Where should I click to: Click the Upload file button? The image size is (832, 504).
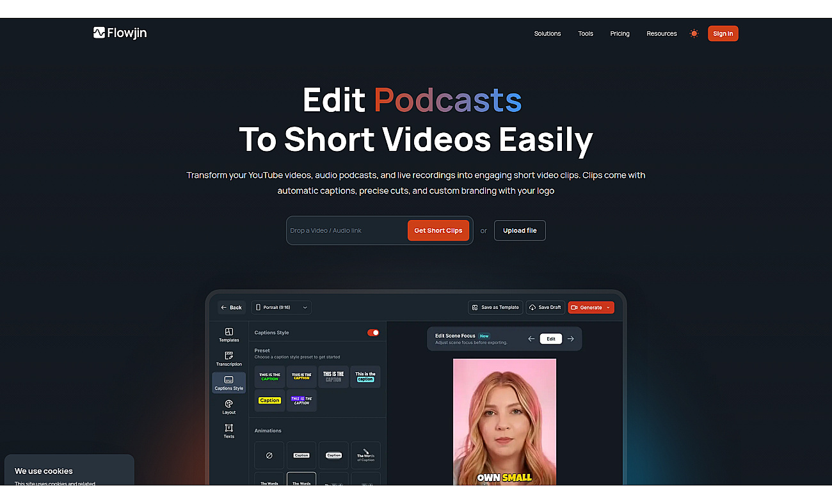coord(520,231)
